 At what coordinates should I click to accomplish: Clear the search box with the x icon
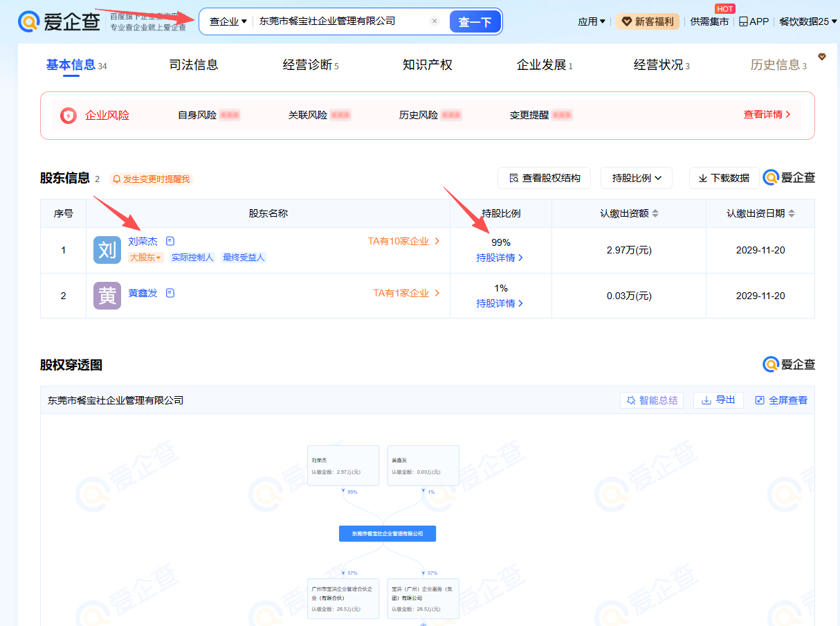point(435,21)
